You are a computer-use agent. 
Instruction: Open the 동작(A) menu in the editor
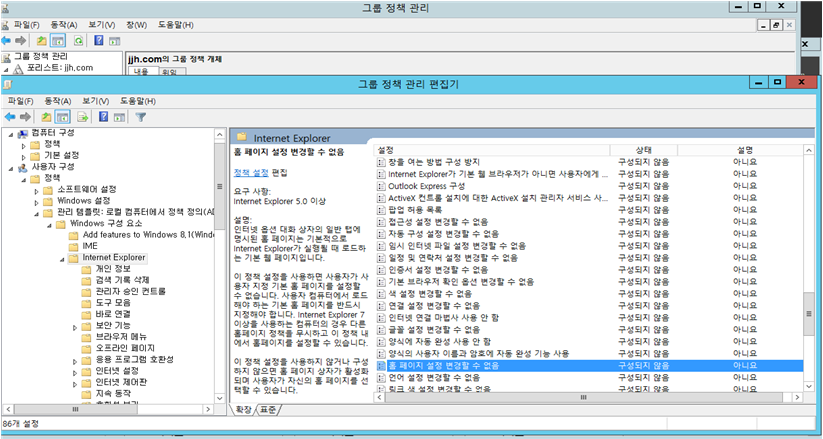pyautogui.click(x=58, y=101)
